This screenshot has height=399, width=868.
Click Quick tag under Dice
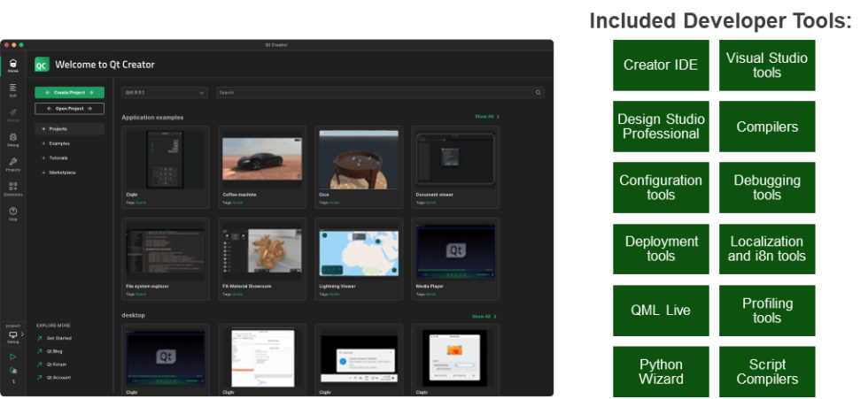coord(335,203)
